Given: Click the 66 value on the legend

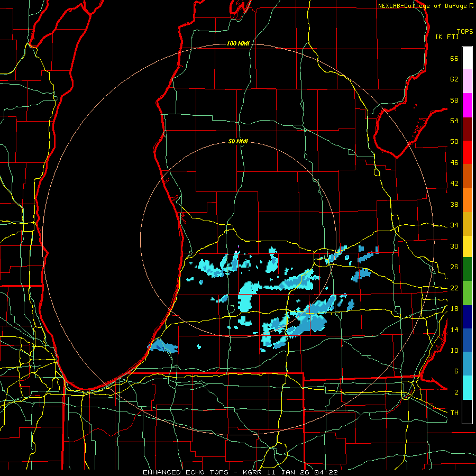Looking at the screenshot, I should (x=454, y=58).
